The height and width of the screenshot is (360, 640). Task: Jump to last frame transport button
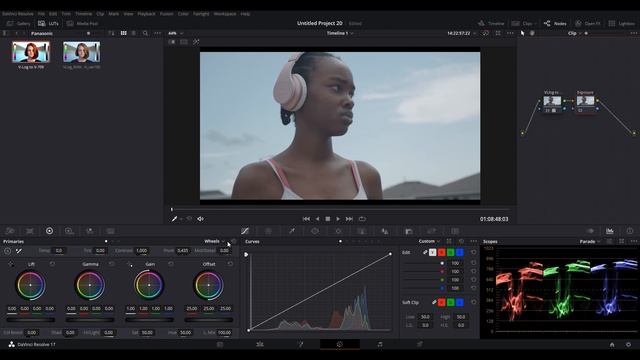tap(349, 219)
